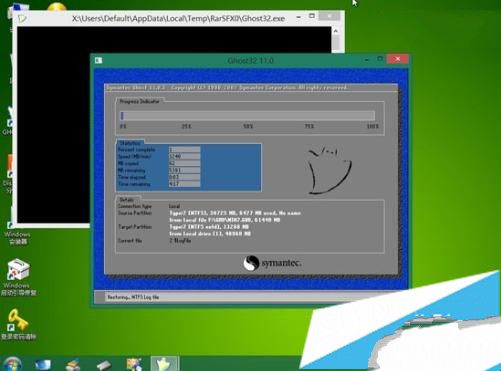This screenshot has height=371, width=501.
Task: Click the console scrollbar up arrow
Action: tap(336, 31)
